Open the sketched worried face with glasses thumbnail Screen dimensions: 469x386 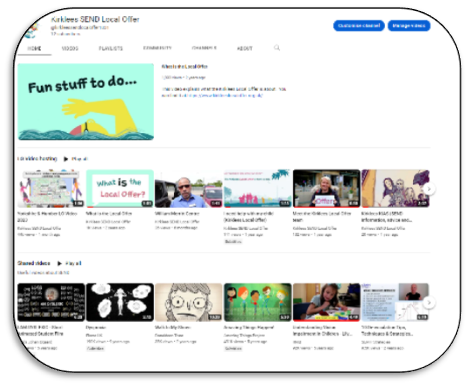pos(189,302)
